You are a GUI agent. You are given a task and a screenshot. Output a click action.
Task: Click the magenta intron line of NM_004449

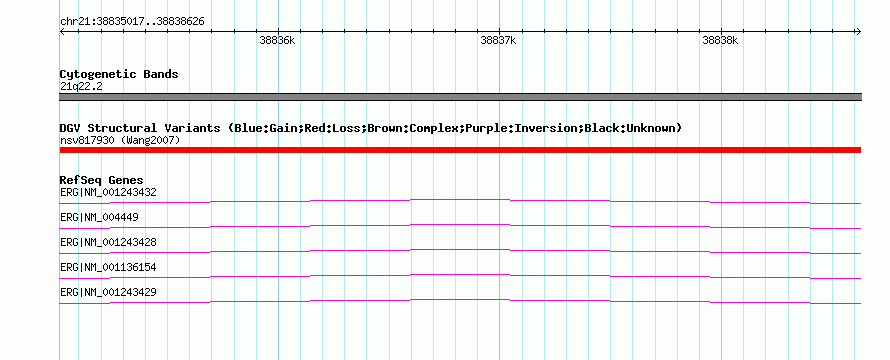(460, 225)
